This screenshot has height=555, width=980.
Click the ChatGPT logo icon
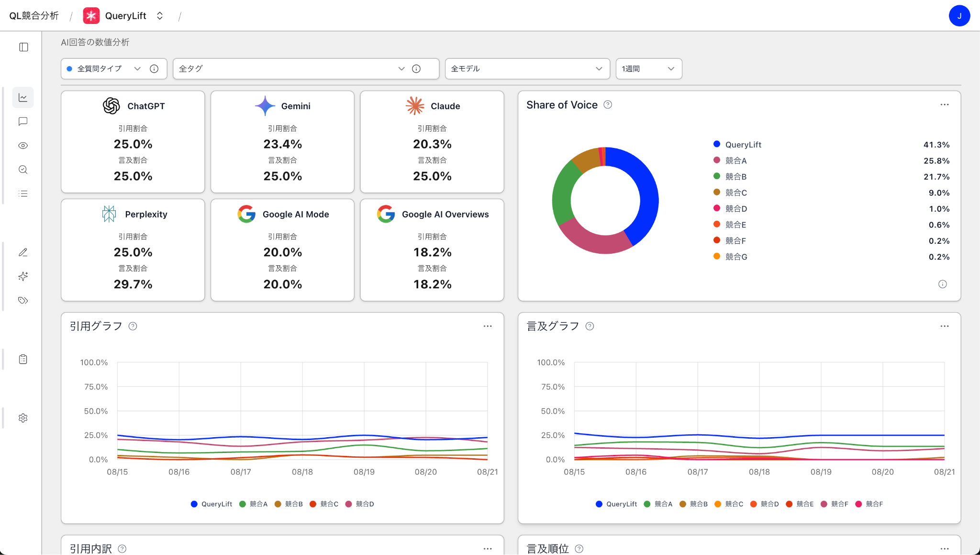point(111,106)
